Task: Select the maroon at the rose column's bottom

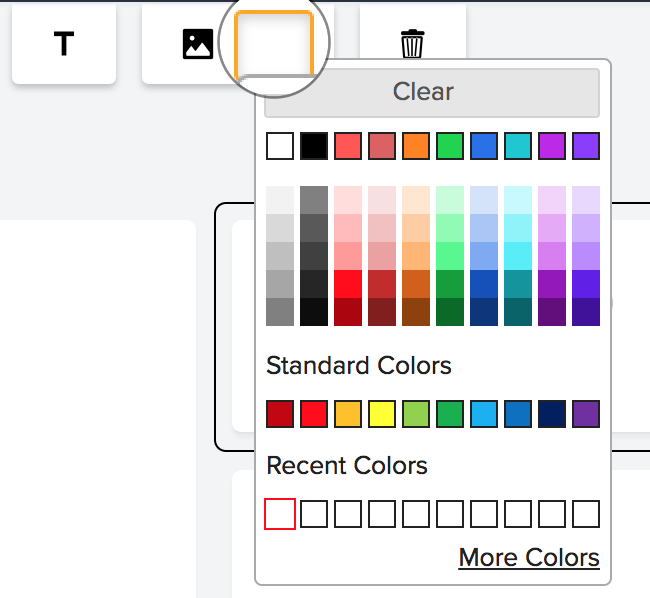Action: (382, 312)
